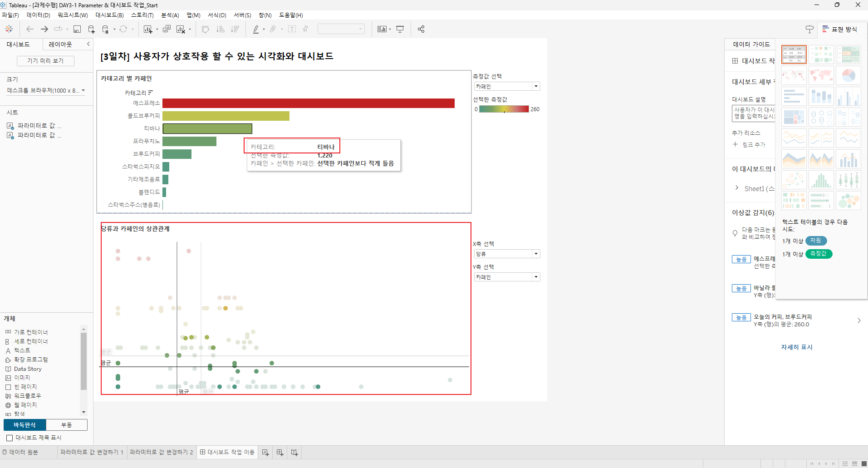868x468 pixels.
Task: Click the share icon in the toolbar
Action: [421, 29]
